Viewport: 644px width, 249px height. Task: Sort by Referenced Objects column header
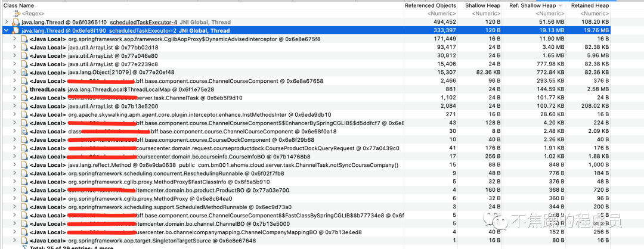click(431, 6)
